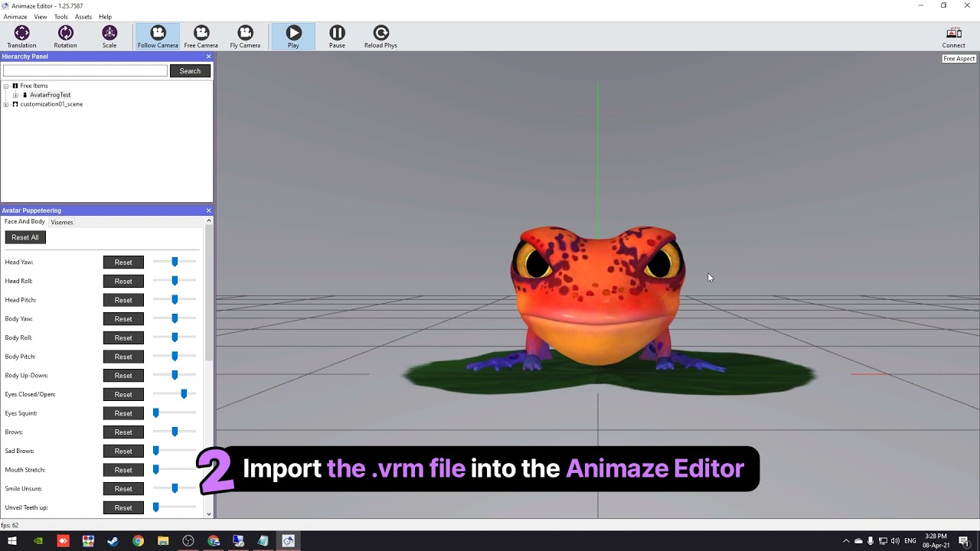980x551 pixels.
Task: Open File Explorer from the taskbar
Action: tap(163, 541)
